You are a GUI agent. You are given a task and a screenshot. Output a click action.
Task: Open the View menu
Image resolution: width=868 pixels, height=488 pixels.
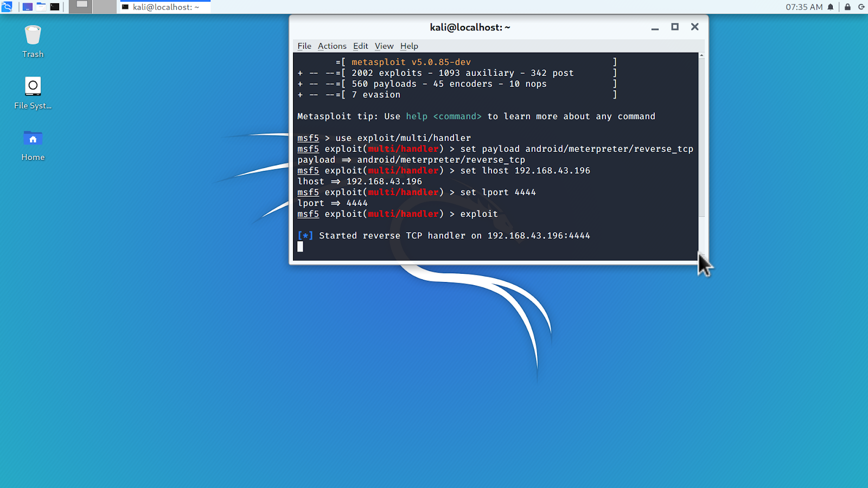(x=384, y=46)
